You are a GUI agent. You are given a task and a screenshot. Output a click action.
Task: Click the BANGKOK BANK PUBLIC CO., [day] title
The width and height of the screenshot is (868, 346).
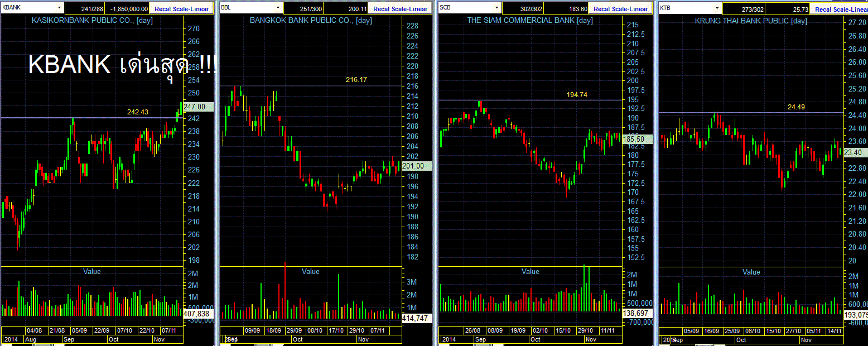click(311, 21)
